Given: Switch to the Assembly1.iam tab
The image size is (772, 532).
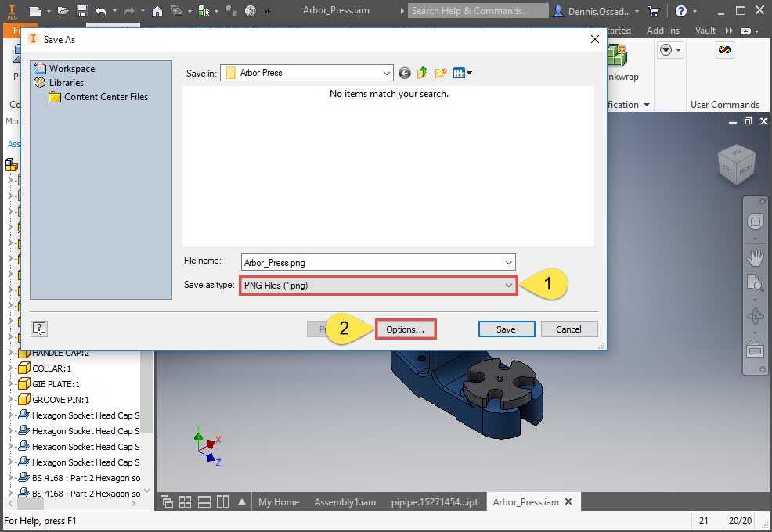Looking at the screenshot, I should [x=345, y=501].
